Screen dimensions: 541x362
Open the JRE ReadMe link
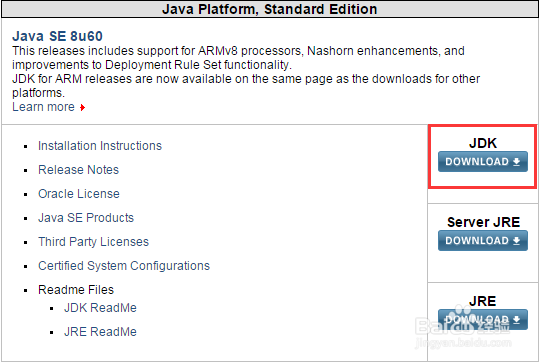tap(100, 332)
